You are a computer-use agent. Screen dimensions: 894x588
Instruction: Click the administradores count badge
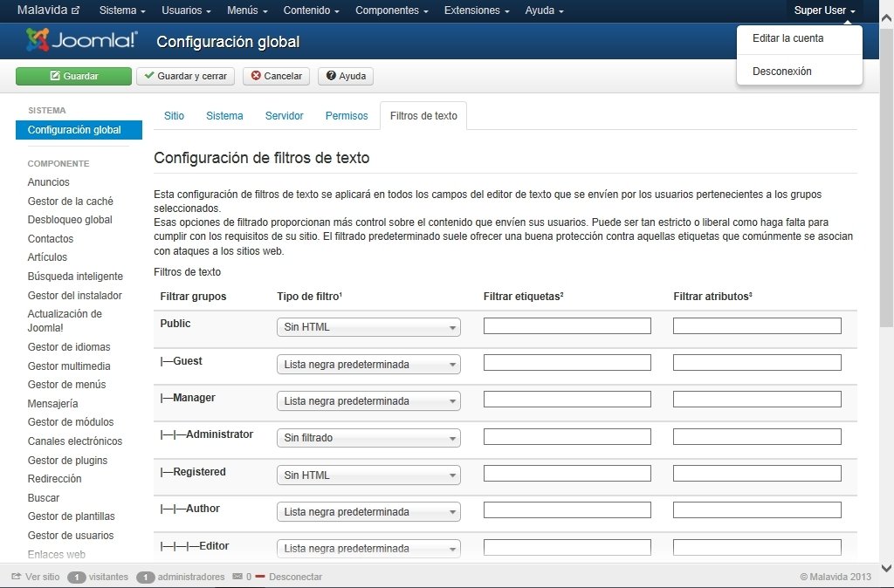(146, 578)
